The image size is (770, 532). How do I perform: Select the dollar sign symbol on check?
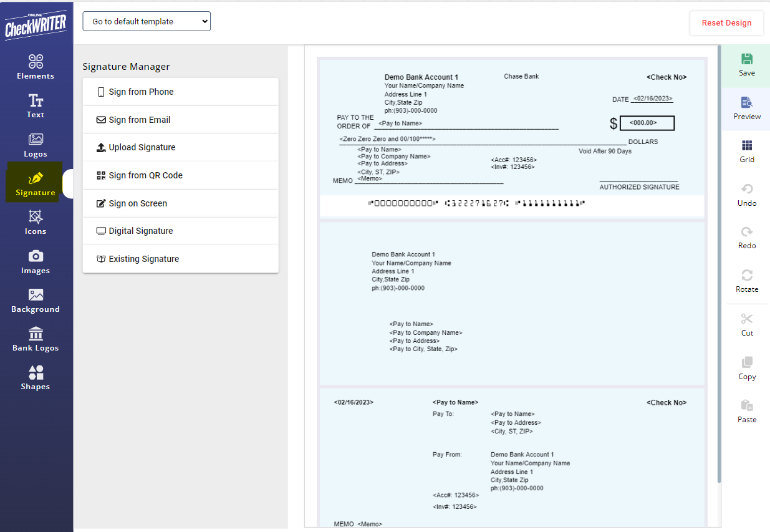(x=614, y=124)
